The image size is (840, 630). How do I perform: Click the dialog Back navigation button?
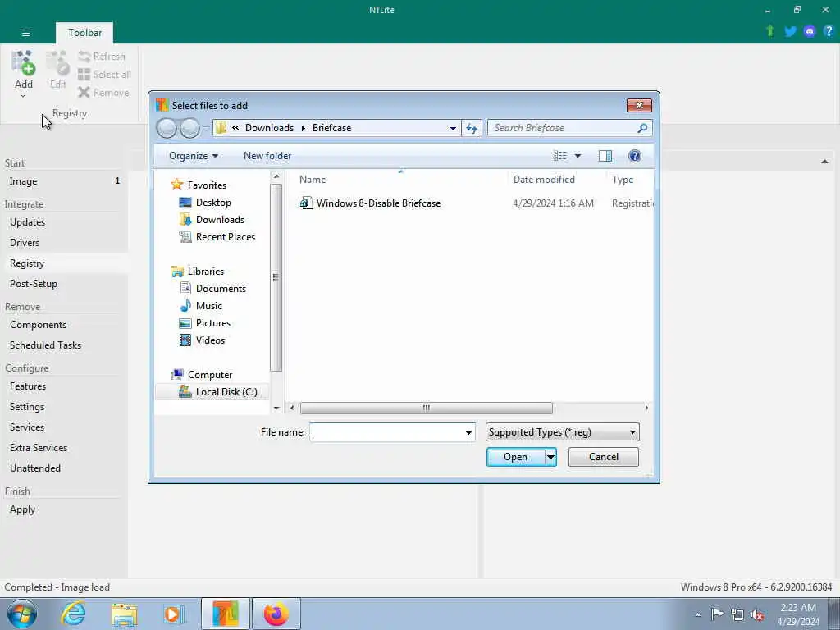tap(167, 128)
